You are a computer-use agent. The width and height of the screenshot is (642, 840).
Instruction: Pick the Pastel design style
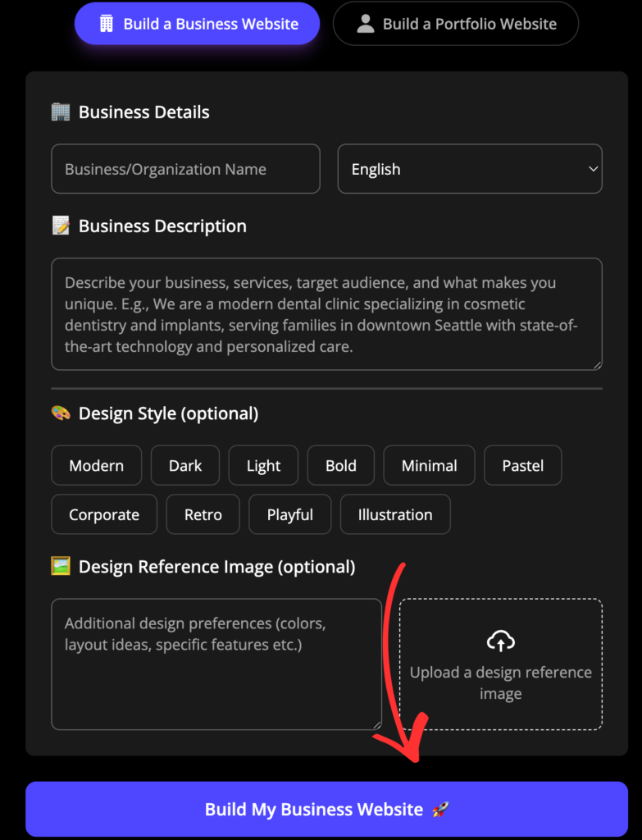pos(522,466)
